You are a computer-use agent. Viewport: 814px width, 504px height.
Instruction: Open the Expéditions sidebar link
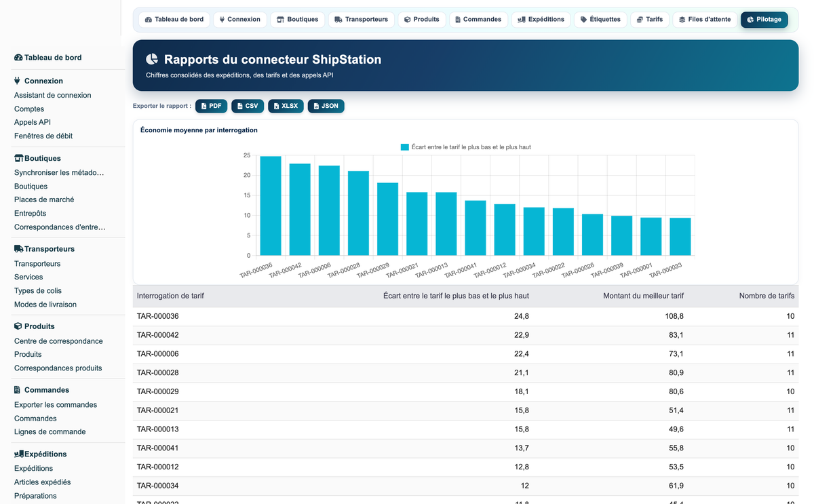(33, 469)
